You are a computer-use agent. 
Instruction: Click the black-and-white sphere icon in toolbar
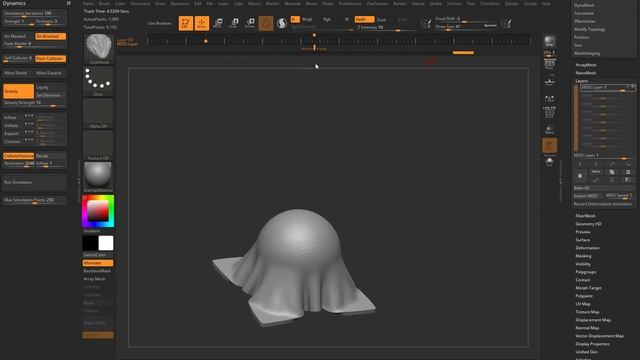[282, 23]
